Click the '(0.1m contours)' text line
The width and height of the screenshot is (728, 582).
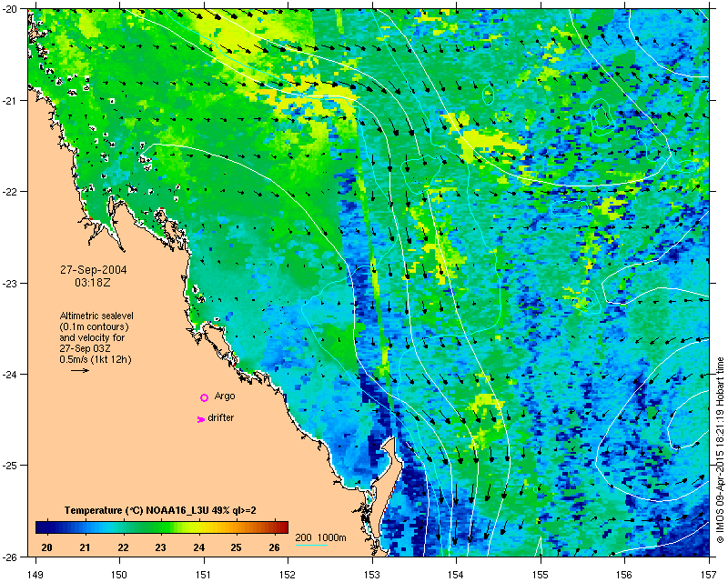tap(95, 326)
